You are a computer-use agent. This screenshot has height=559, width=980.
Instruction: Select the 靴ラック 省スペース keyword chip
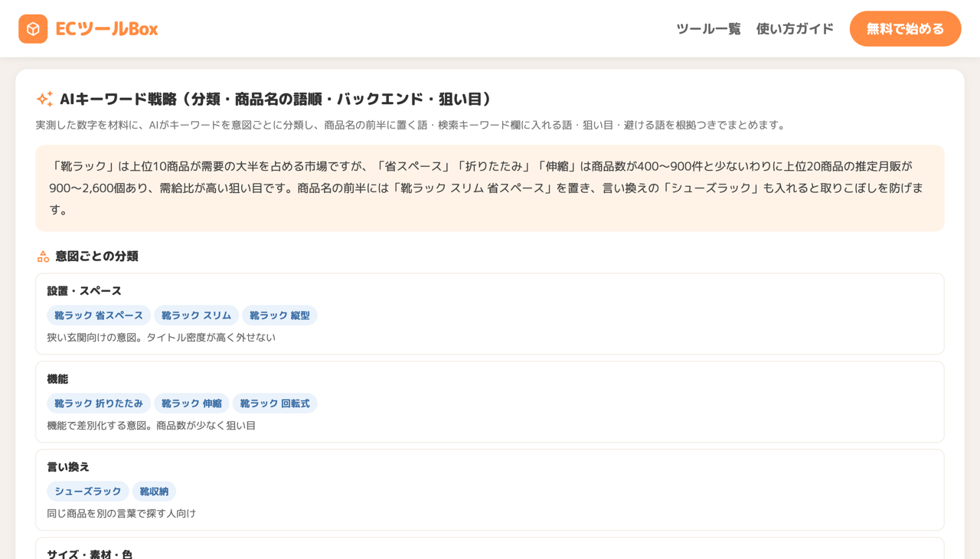99,315
